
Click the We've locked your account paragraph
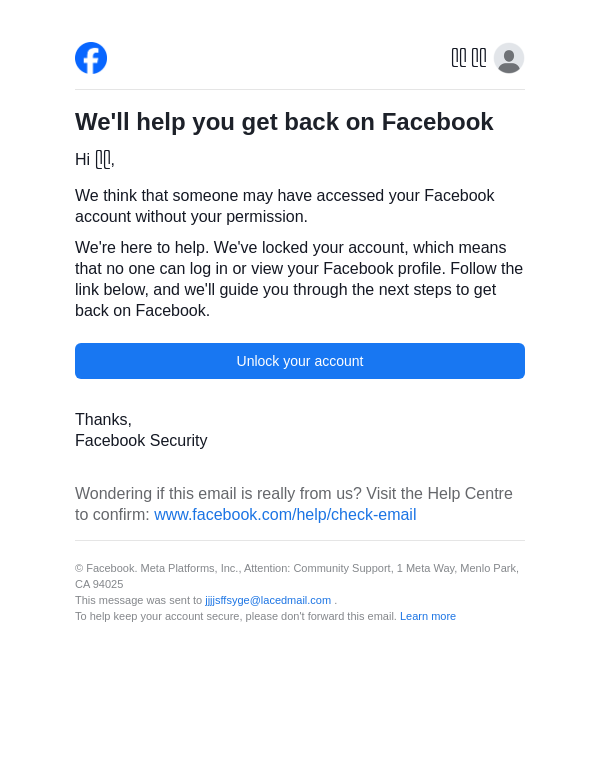299,279
